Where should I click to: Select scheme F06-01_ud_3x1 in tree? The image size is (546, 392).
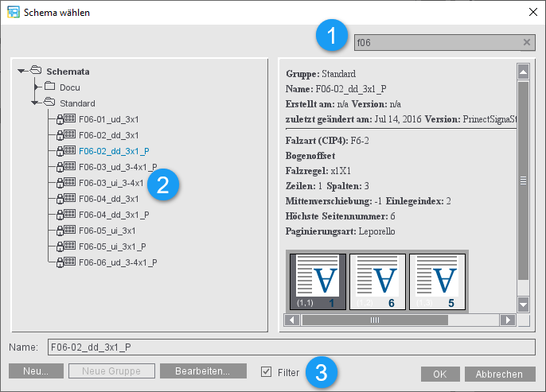pos(108,119)
